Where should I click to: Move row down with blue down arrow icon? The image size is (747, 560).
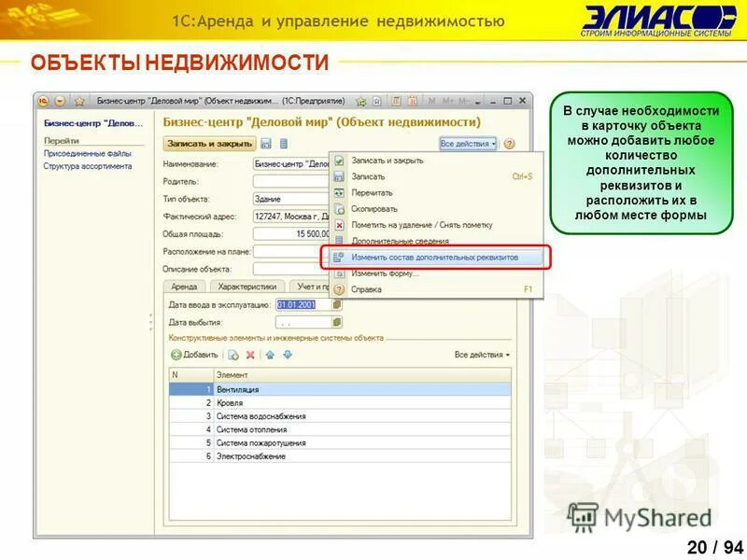(x=288, y=355)
